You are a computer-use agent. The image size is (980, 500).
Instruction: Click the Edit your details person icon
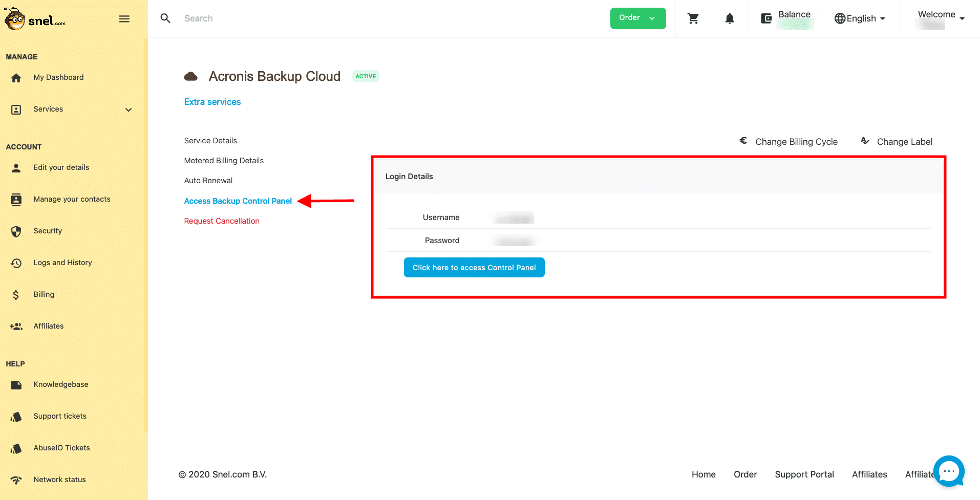point(16,168)
